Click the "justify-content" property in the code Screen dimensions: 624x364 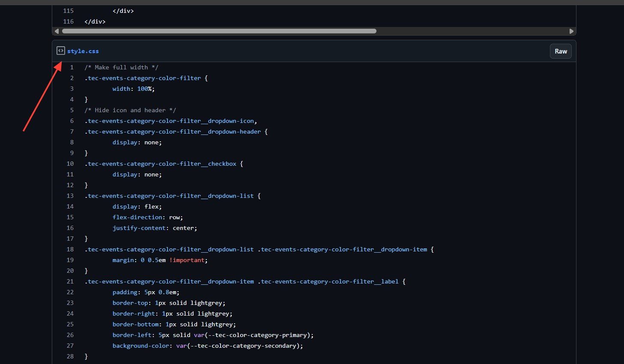point(139,228)
